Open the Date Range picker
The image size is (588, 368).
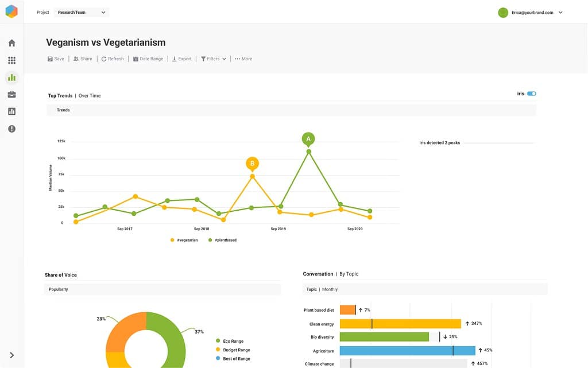(x=148, y=58)
